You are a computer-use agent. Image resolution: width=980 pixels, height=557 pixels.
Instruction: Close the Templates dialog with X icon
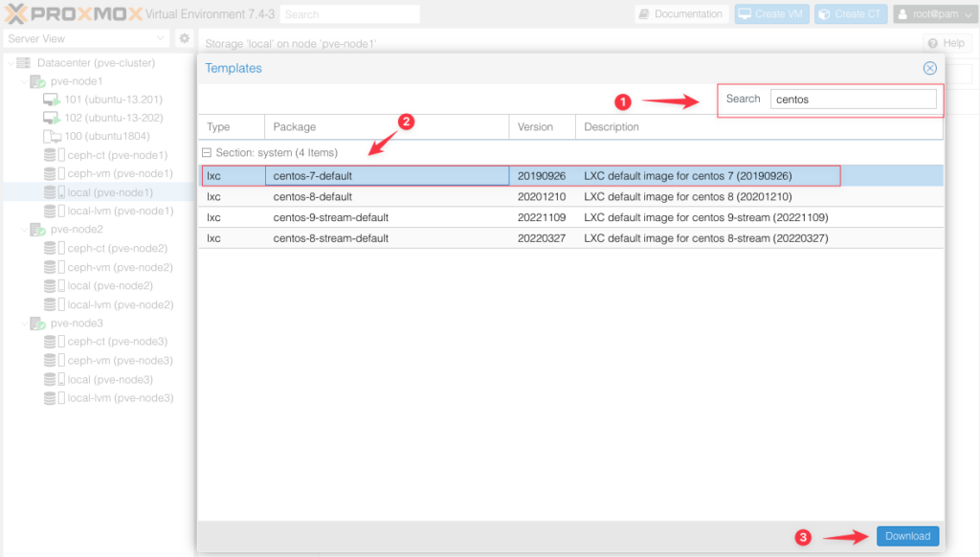(x=930, y=68)
